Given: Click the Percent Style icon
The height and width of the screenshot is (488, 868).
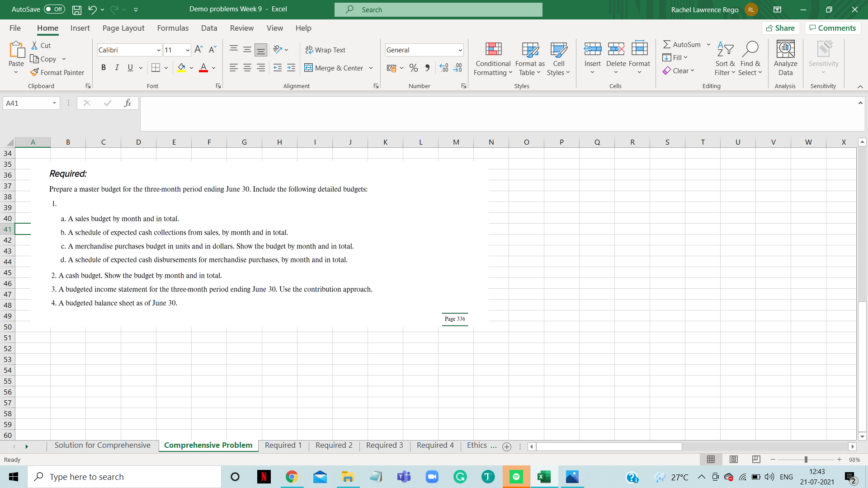Looking at the screenshot, I should [x=413, y=68].
